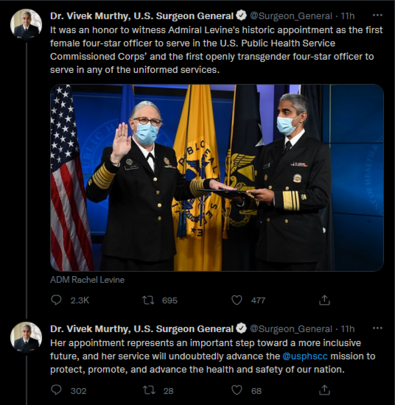Share the second tweet via share icon
The width and height of the screenshot is (395, 405).
coord(324,390)
